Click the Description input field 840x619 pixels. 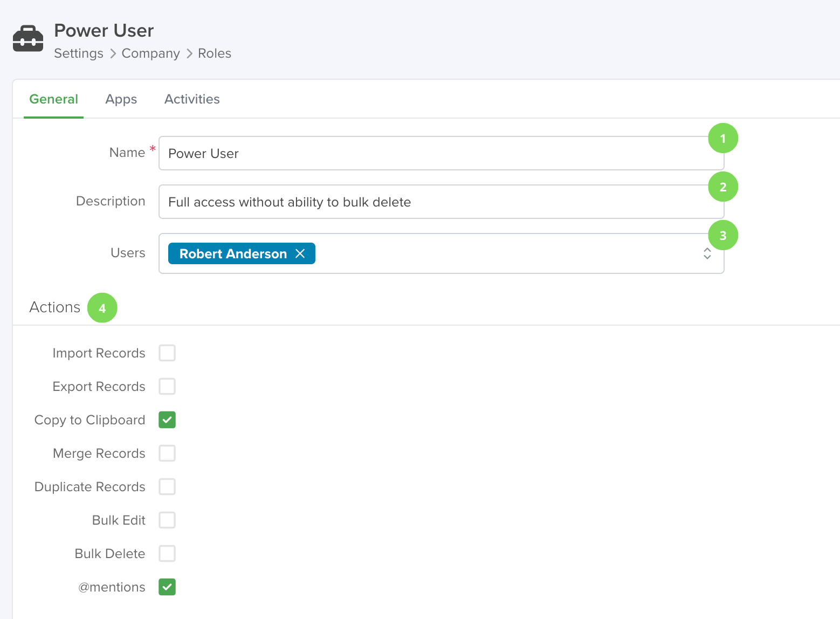click(441, 202)
